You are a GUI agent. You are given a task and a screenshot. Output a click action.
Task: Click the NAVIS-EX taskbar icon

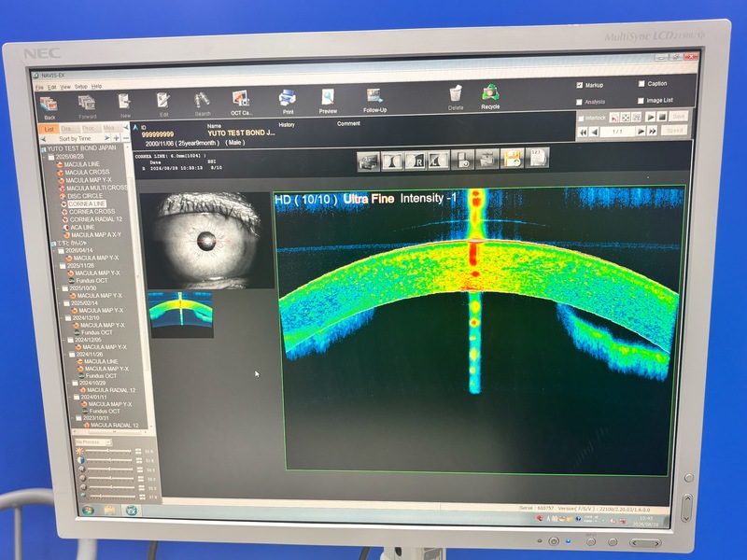[132, 510]
